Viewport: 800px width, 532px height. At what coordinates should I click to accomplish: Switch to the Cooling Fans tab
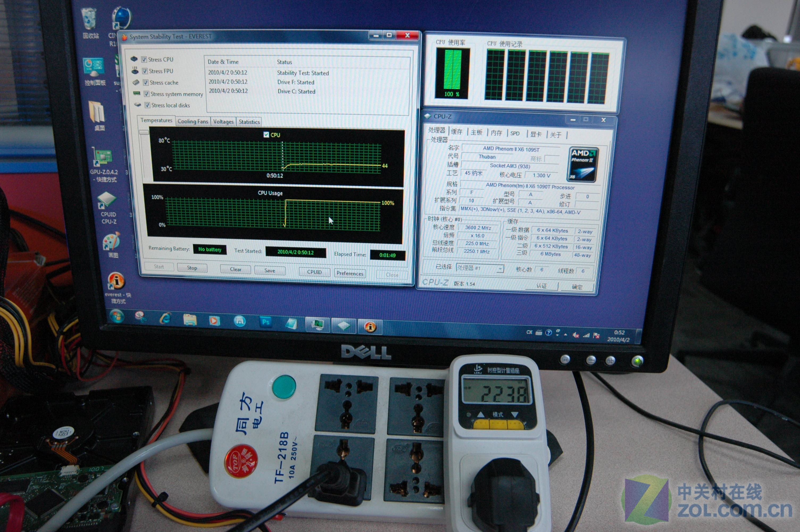[x=193, y=122]
